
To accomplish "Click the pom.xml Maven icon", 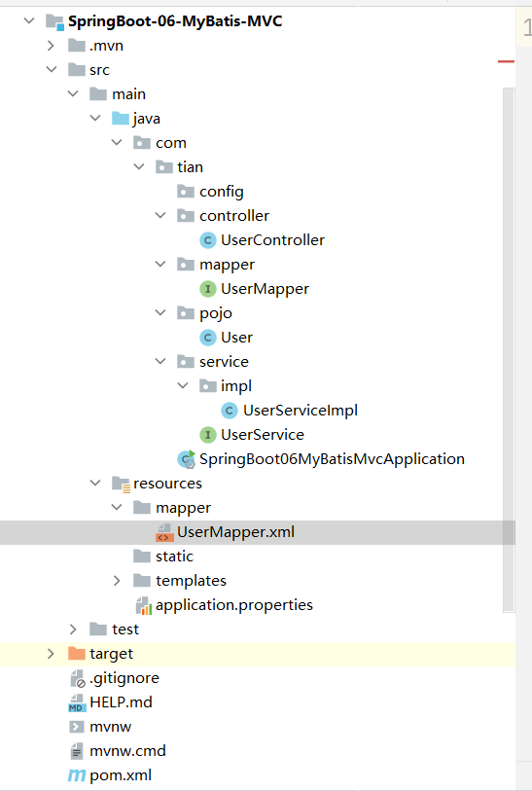I will click(77, 775).
